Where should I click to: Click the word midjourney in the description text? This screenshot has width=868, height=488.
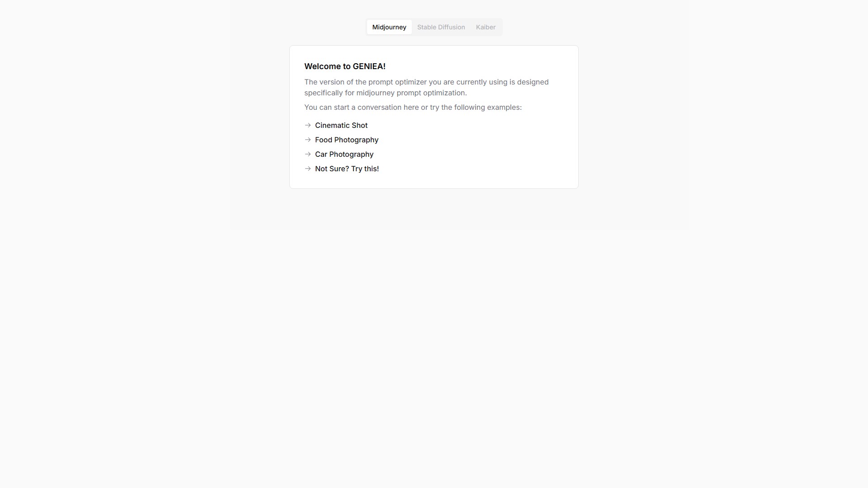tap(375, 93)
